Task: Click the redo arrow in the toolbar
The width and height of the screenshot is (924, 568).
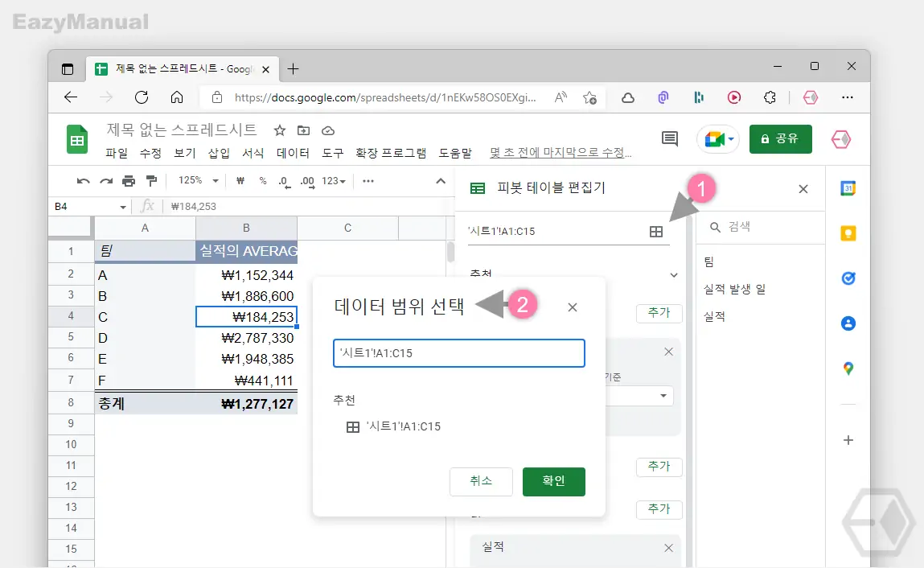Action: pyautogui.click(x=106, y=181)
